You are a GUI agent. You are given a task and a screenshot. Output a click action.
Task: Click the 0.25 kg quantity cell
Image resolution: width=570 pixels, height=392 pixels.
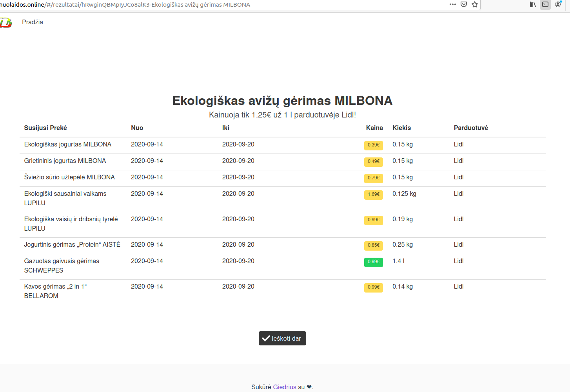coord(403,245)
